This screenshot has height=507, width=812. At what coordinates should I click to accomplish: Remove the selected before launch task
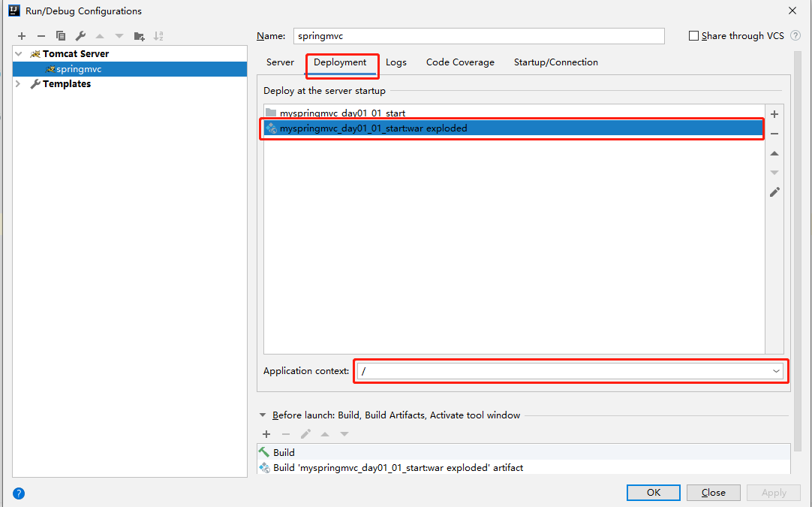[286, 434]
